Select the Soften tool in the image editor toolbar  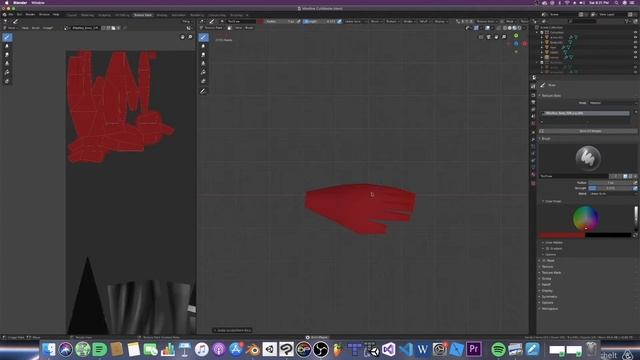pos(7,46)
